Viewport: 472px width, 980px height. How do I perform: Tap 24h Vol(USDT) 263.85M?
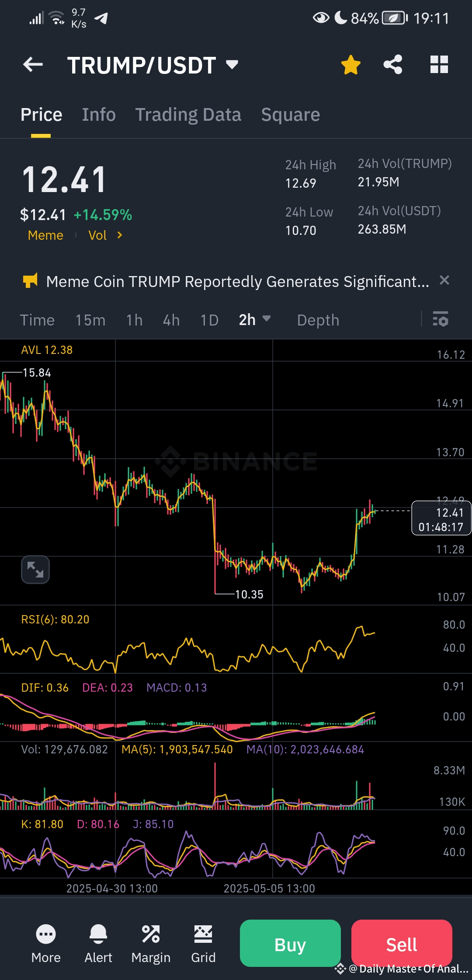point(382,229)
